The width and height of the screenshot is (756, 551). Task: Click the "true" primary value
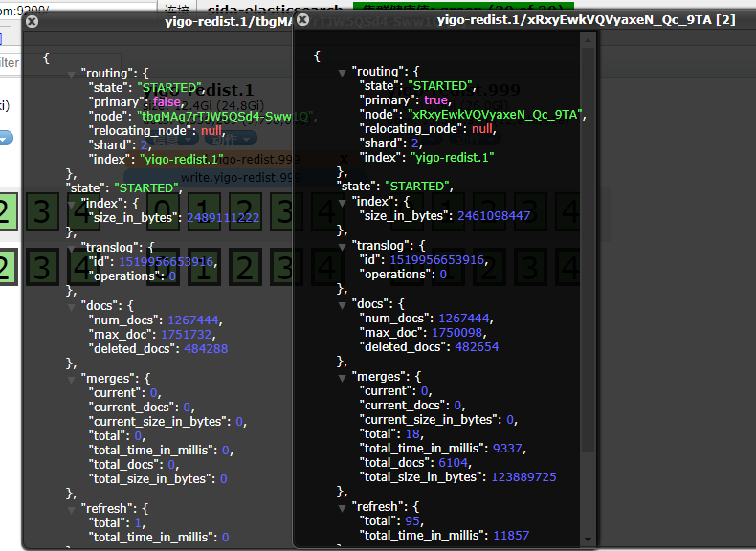[x=435, y=99]
